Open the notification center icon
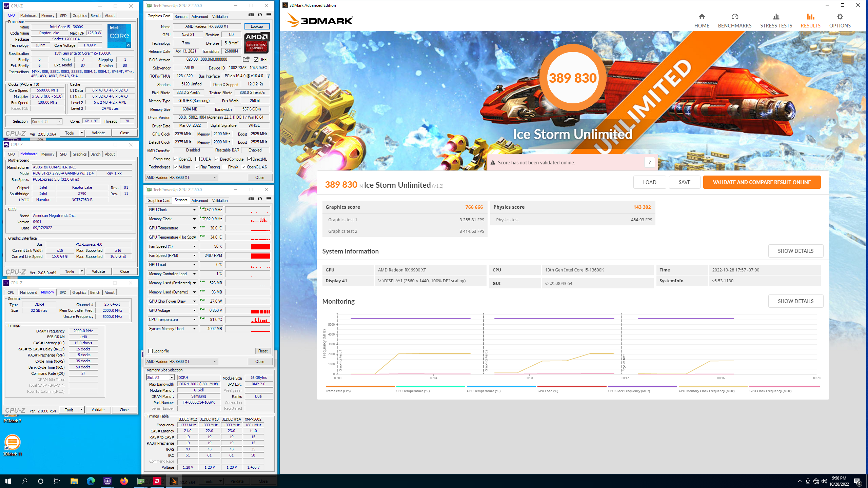Screen dimensions: 868x488 click(x=857, y=481)
